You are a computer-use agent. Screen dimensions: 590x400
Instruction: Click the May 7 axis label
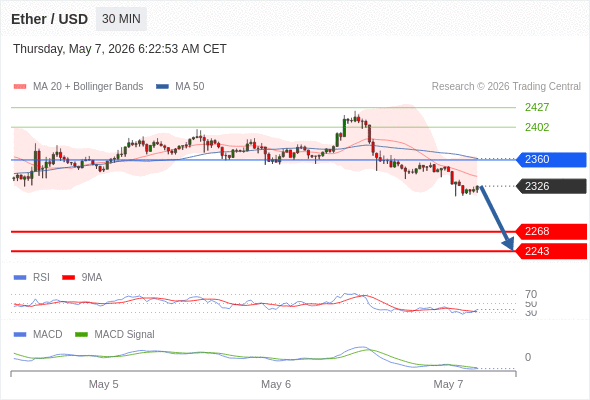(x=448, y=384)
